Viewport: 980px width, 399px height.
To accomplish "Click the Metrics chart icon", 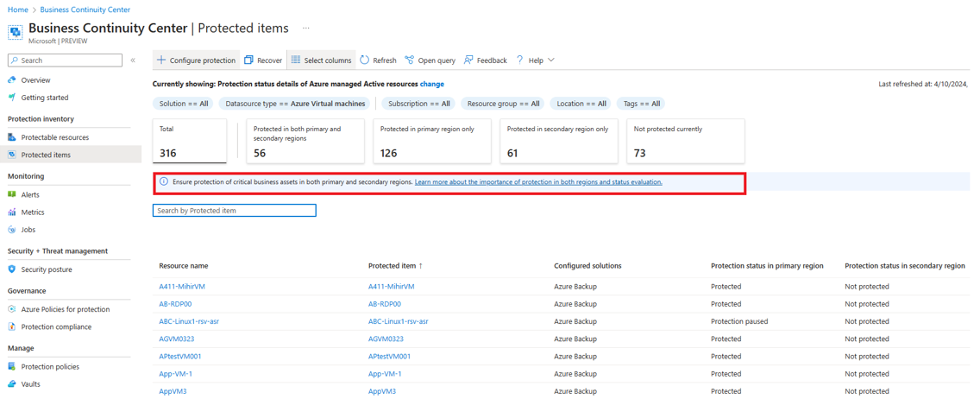I will point(12,212).
